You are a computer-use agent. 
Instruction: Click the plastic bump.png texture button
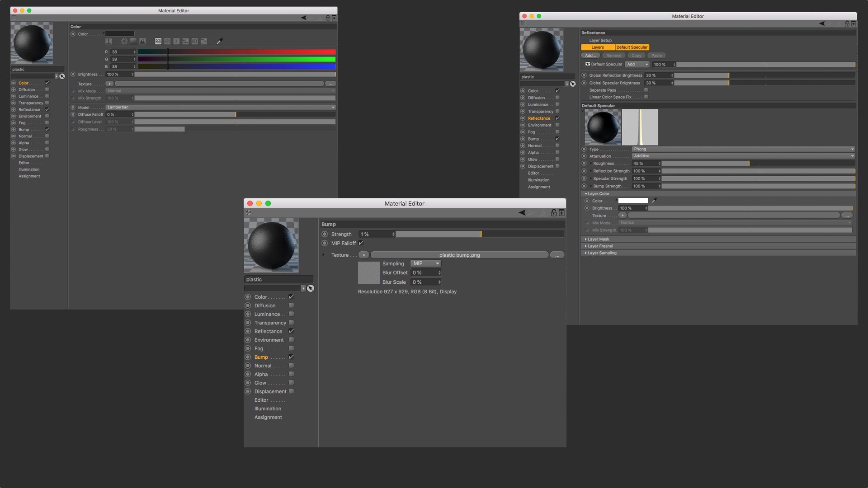tap(459, 255)
